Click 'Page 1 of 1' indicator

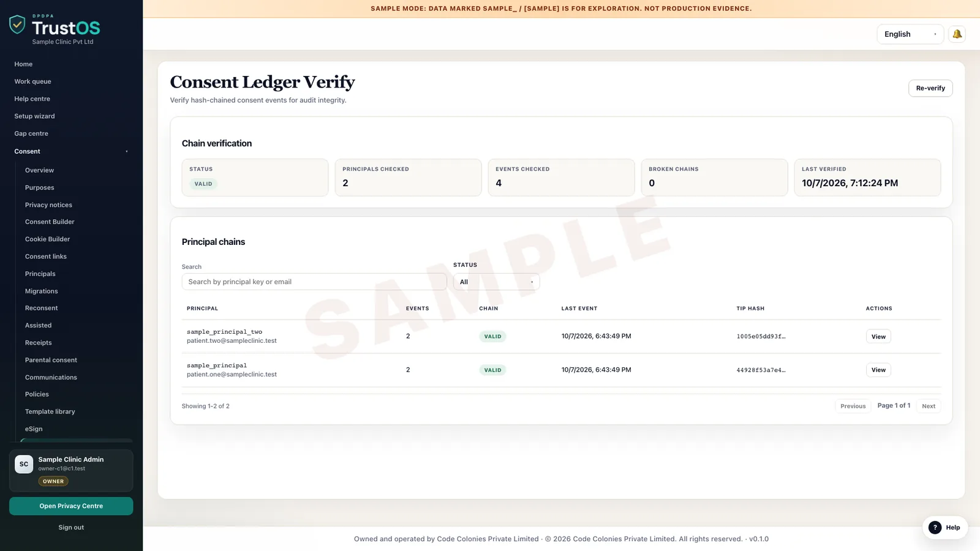pos(894,405)
